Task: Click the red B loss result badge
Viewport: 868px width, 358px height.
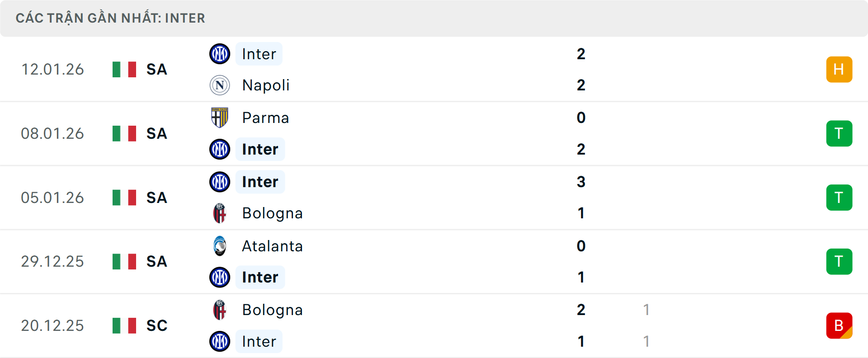Action: [x=839, y=325]
